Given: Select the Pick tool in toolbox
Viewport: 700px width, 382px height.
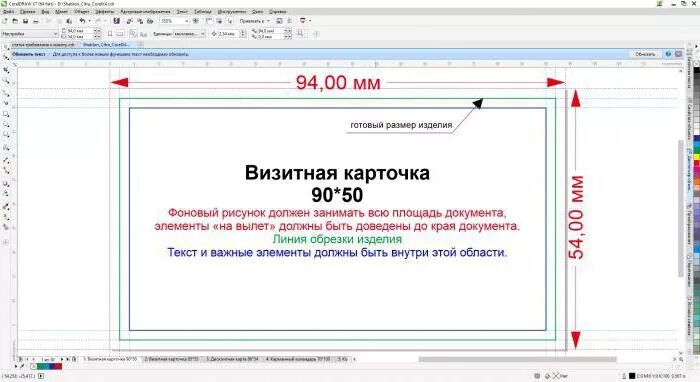Looking at the screenshot, I should point(6,47).
